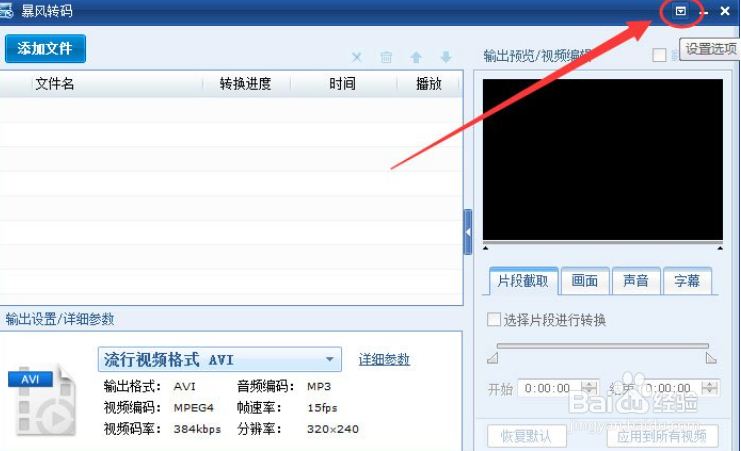Move file up with the up arrow icon
This screenshot has height=451, width=741.
coord(416,58)
